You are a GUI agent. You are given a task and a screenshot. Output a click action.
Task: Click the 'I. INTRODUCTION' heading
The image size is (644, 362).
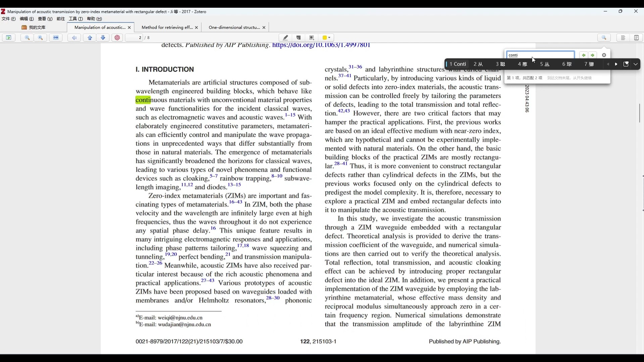click(x=165, y=69)
